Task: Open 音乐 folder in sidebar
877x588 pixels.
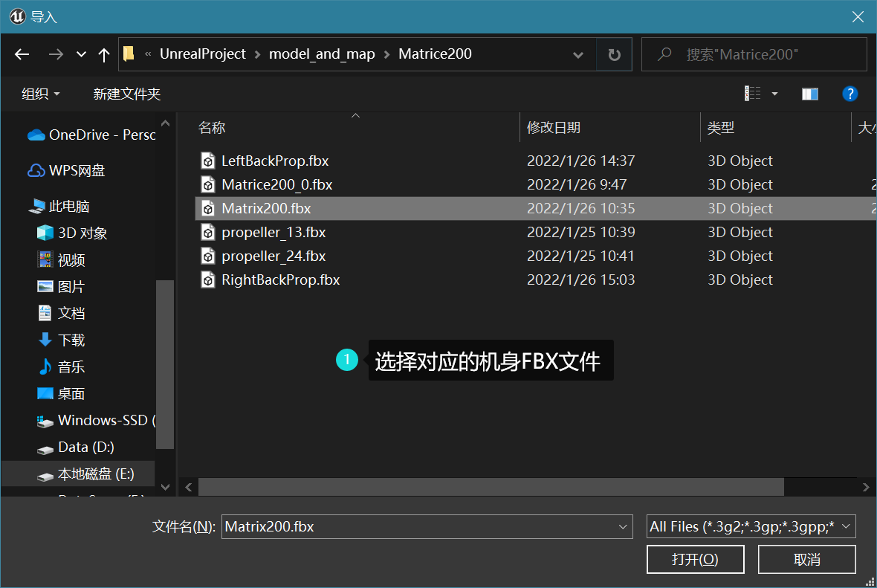Action: 61,367
